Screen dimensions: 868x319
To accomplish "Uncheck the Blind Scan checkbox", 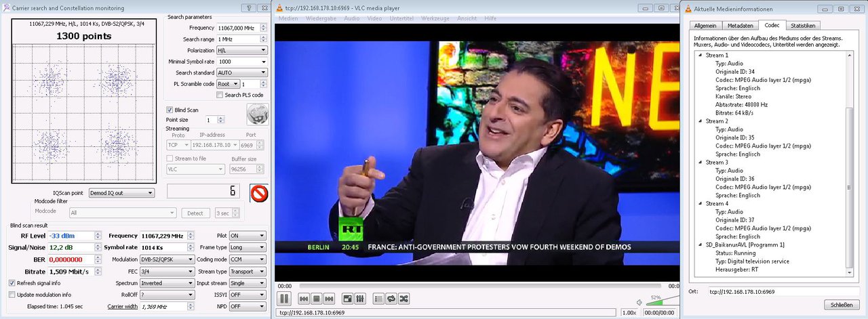I will click(x=170, y=110).
